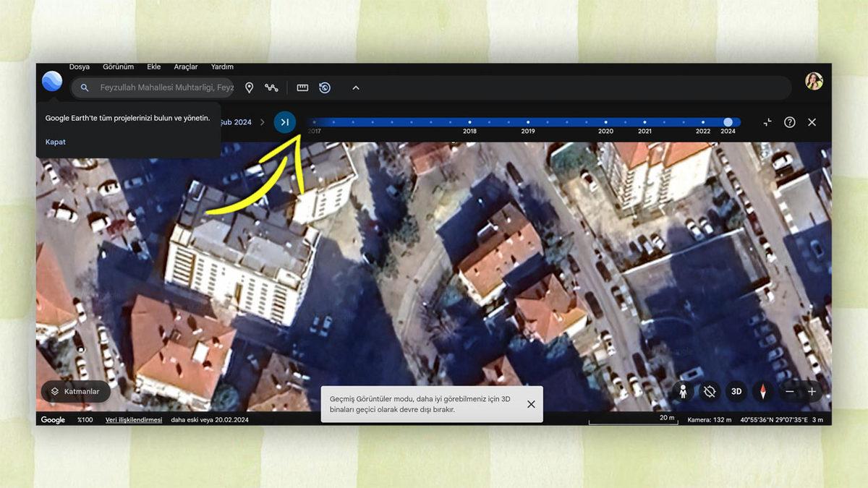The image size is (868, 488).
Task: Toggle the sun lighting effect
Action: click(x=709, y=391)
